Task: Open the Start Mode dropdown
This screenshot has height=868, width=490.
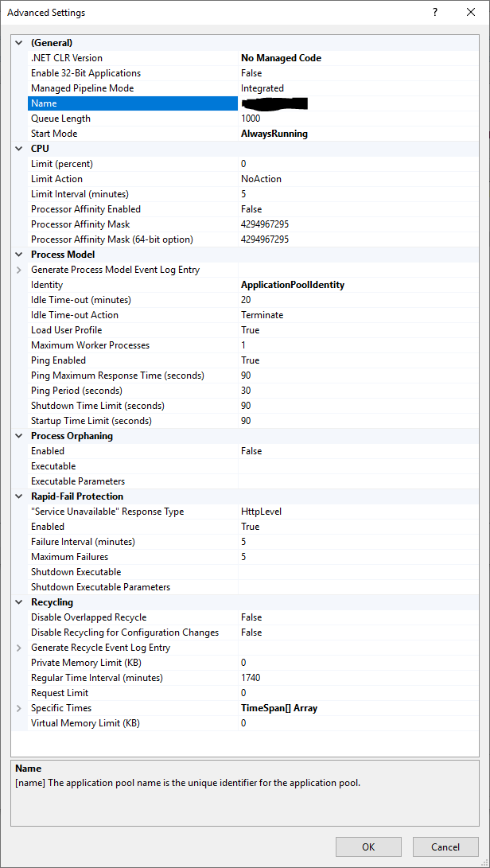Action: 318,133
